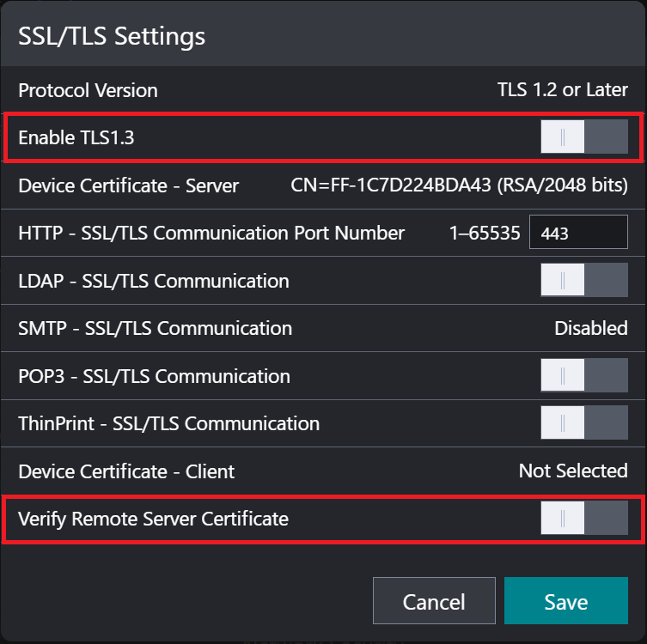Screen dimensions: 647x644
Task: Toggle Verify Remote Server Certificate switch
Action: coord(583,519)
